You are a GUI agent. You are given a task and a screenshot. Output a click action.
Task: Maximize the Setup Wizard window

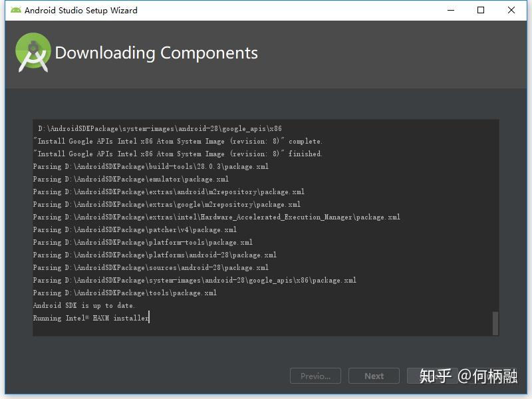click(481, 10)
